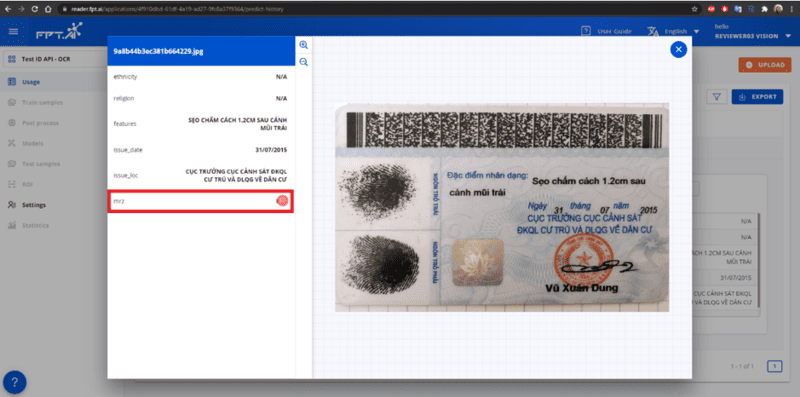Open Post process in the sidebar
Image resolution: width=800 pixels, height=397 pixels.
click(x=40, y=123)
